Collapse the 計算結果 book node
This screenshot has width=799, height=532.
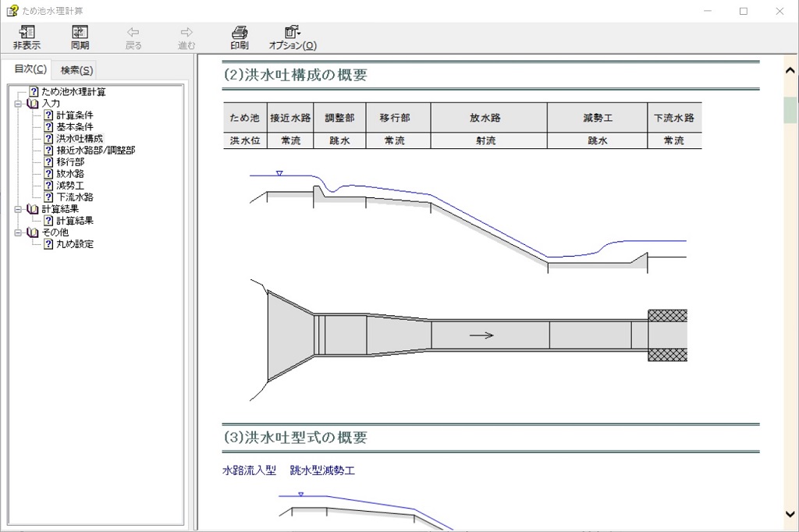point(18,209)
